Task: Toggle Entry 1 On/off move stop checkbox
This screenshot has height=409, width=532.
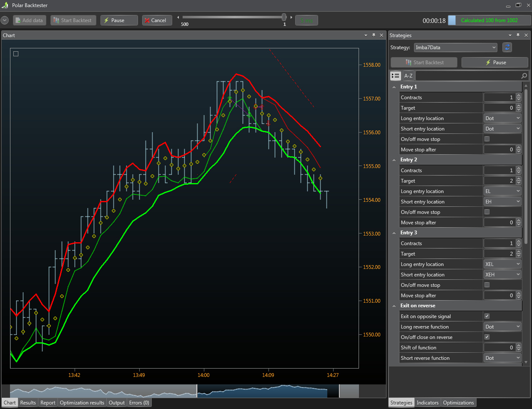Action: pyautogui.click(x=487, y=139)
